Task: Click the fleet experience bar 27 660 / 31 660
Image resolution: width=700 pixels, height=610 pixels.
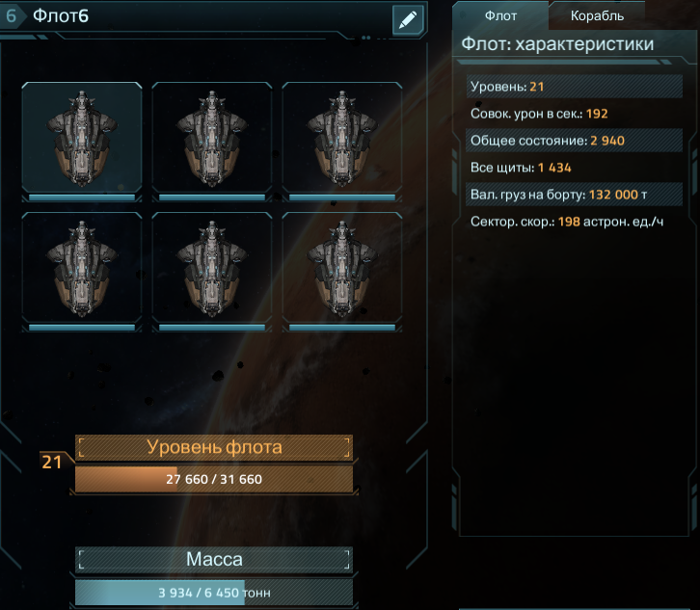Action: pos(214,479)
